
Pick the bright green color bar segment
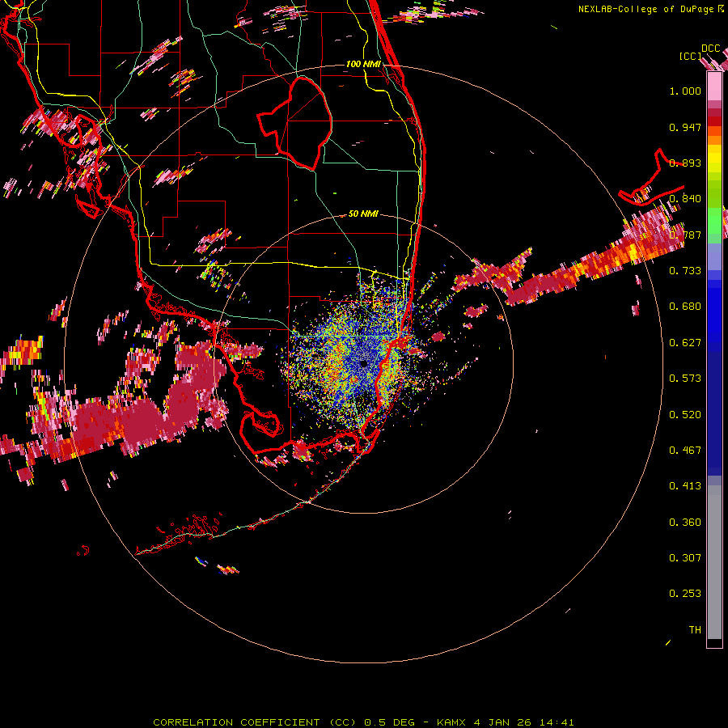tap(714, 220)
